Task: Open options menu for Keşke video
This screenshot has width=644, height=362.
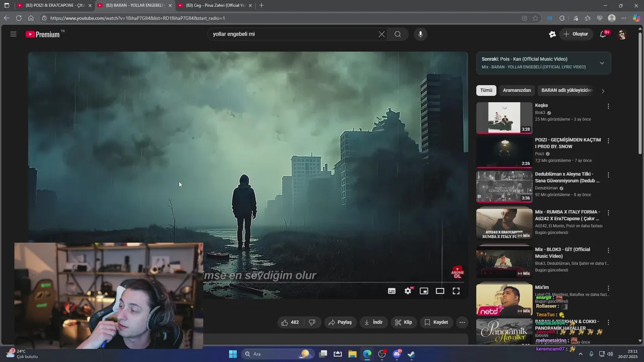Action: [608, 107]
